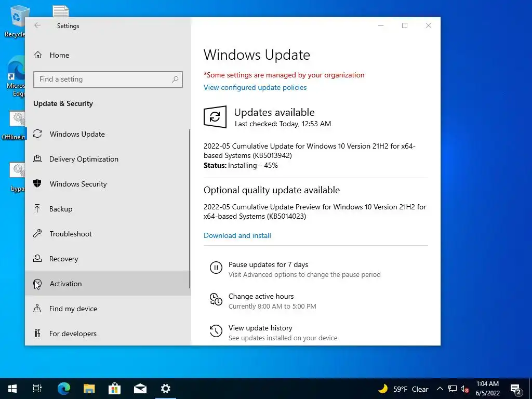Open File Explorer from the taskbar

[89, 389]
